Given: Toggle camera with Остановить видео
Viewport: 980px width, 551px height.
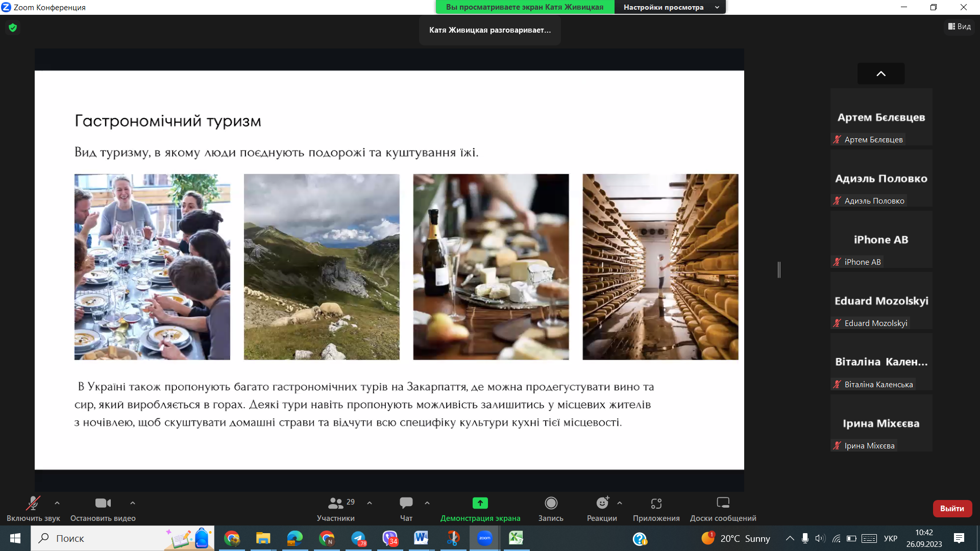Looking at the screenshot, I should tap(103, 504).
